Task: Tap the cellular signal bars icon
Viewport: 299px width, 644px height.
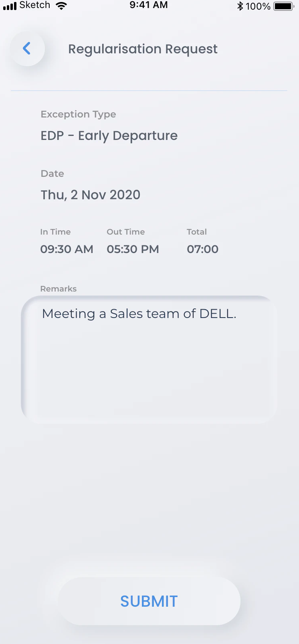Action: 10,6
